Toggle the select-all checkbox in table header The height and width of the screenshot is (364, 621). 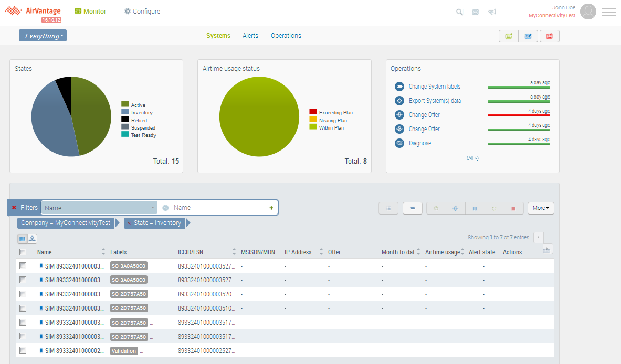23,252
